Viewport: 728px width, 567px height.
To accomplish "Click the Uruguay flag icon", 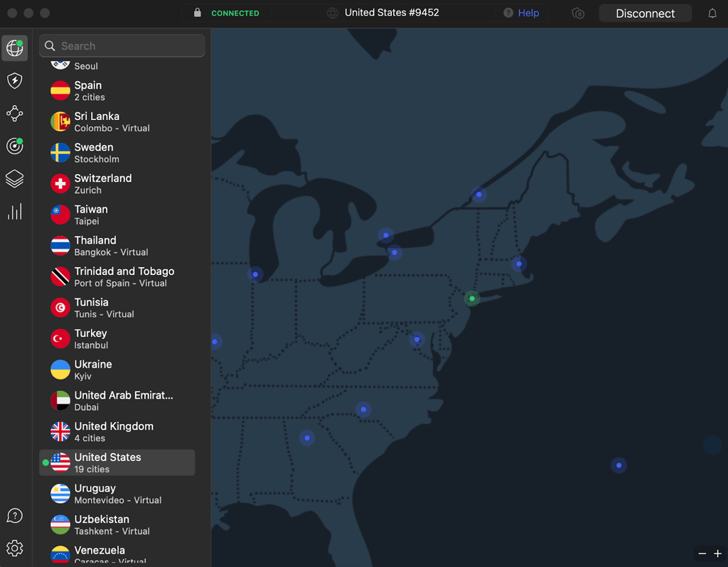I will [x=60, y=494].
